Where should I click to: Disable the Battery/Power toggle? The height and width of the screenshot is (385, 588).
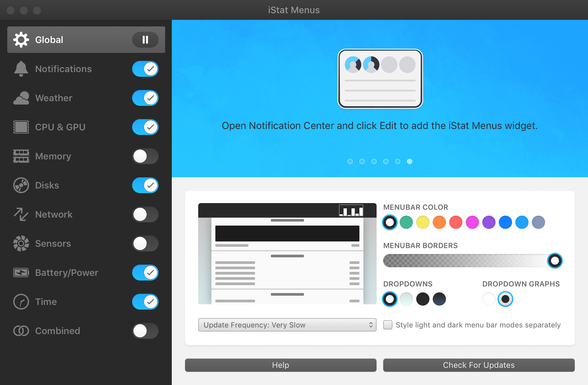click(x=145, y=273)
